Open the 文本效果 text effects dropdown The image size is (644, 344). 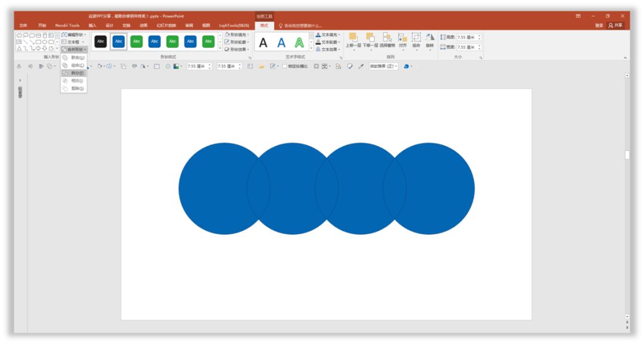click(x=328, y=49)
